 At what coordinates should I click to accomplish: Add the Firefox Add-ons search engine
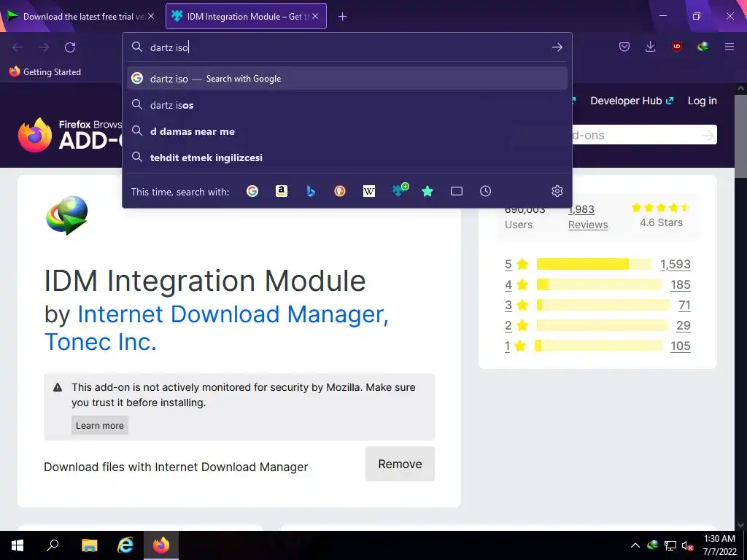[x=399, y=190]
